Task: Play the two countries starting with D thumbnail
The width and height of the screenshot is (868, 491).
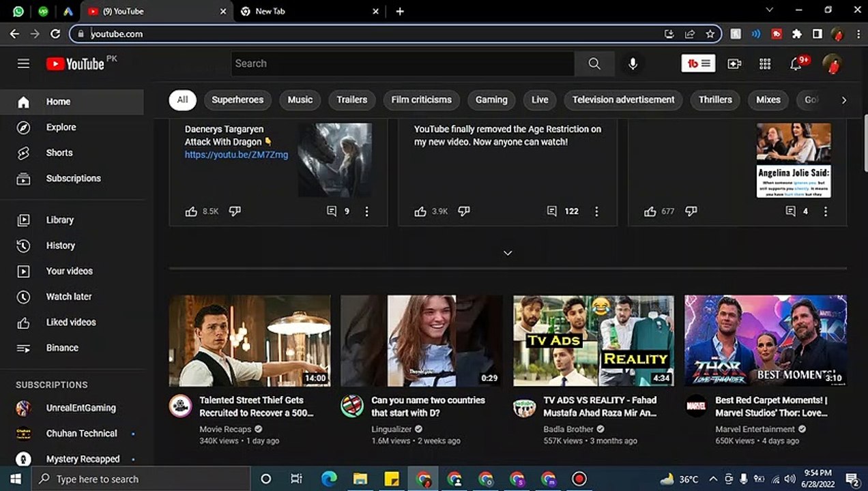Action: [422, 341]
